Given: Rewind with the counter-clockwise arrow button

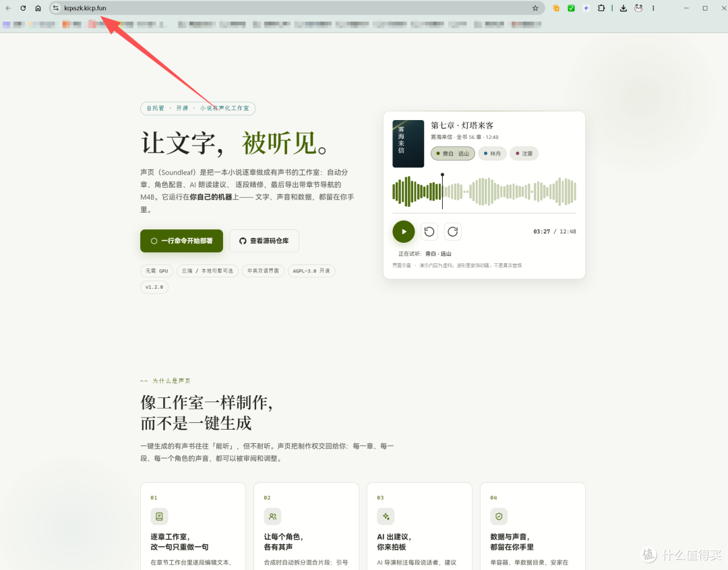Looking at the screenshot, I should pyautogui.click(x=429, y=231).
